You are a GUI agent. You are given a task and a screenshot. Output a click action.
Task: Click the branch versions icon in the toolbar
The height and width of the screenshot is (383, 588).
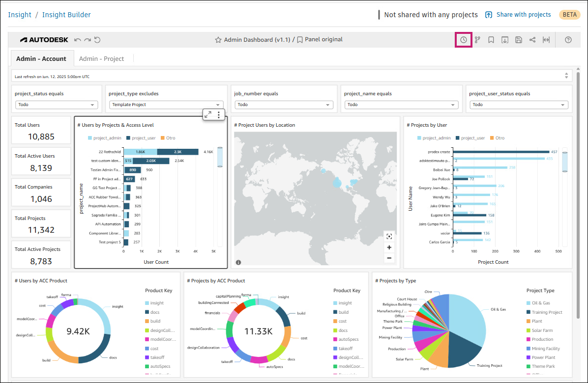click(x=477, y=39)
